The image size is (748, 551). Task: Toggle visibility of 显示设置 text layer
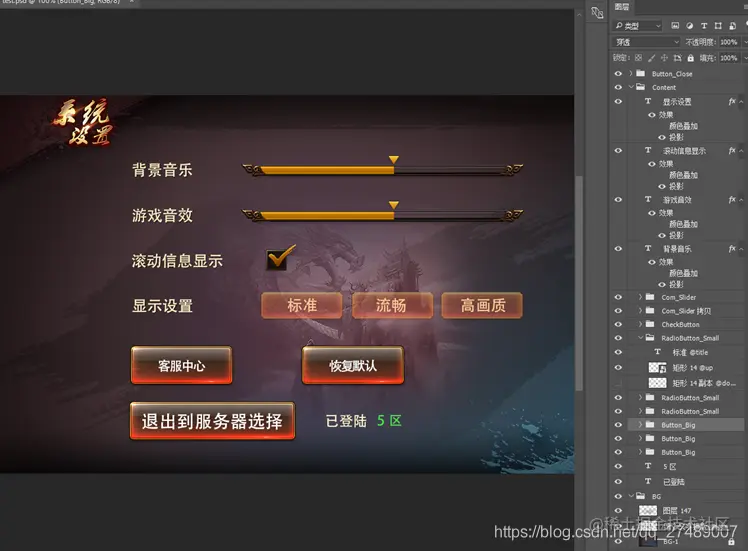tap(618, 102)
